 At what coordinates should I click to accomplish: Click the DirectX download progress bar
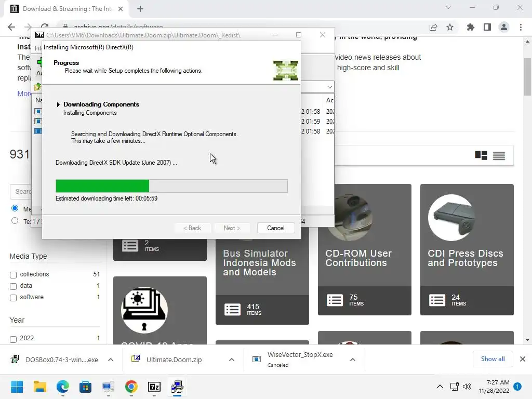point(171,186)
